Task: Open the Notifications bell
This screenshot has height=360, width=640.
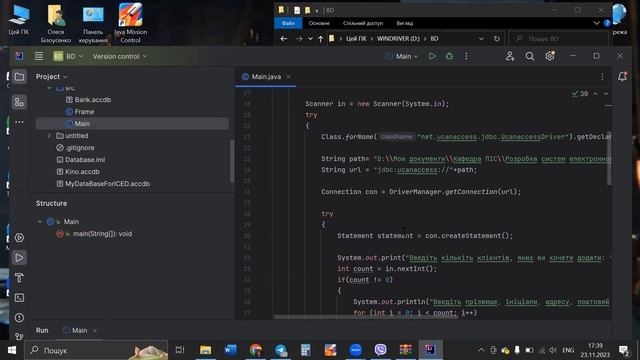Action: [x=622, y=76]
